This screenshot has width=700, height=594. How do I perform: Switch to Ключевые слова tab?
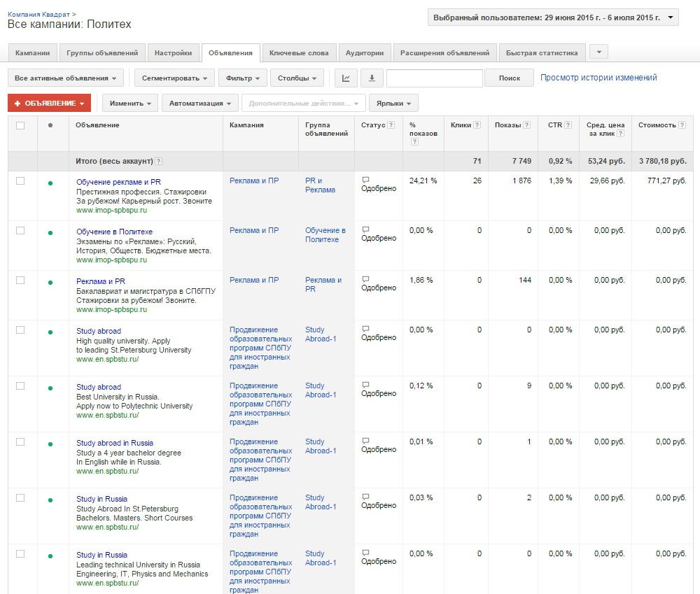click(299, 52)
